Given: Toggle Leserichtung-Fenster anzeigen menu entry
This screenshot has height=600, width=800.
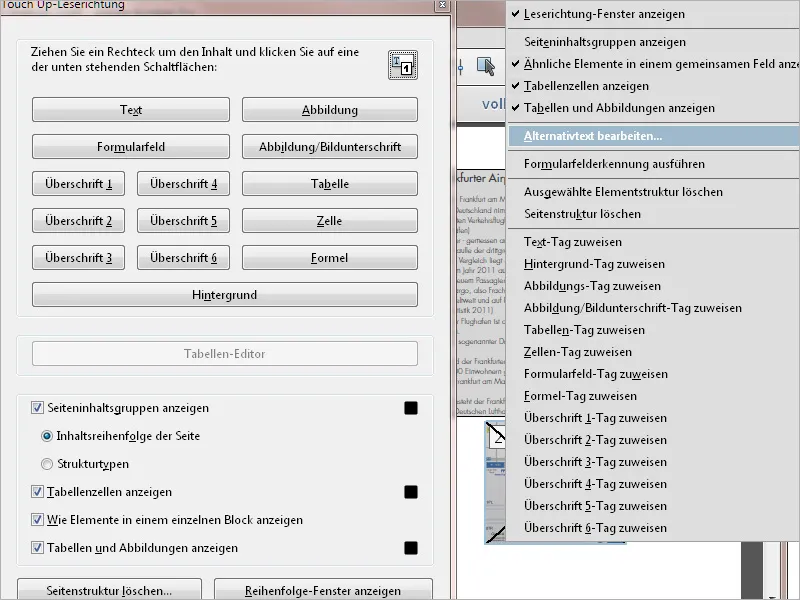Looking at the screenshot, I should click(654, 14).
